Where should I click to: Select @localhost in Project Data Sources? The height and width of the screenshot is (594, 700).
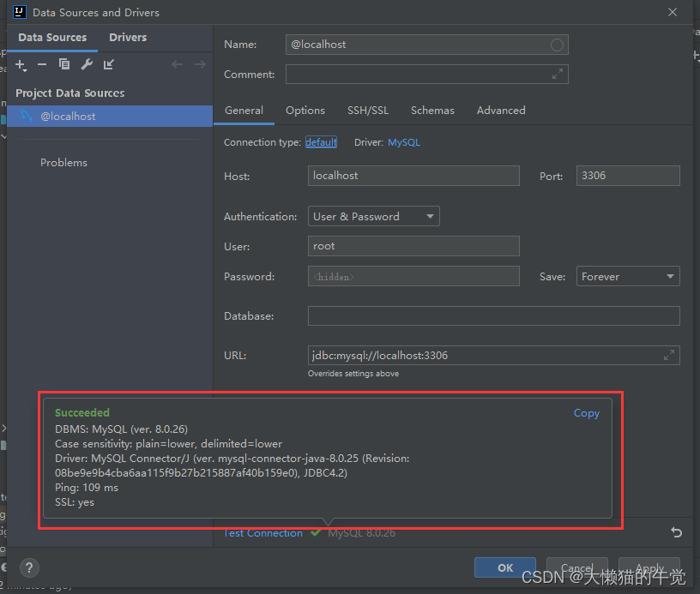(110, 117)
